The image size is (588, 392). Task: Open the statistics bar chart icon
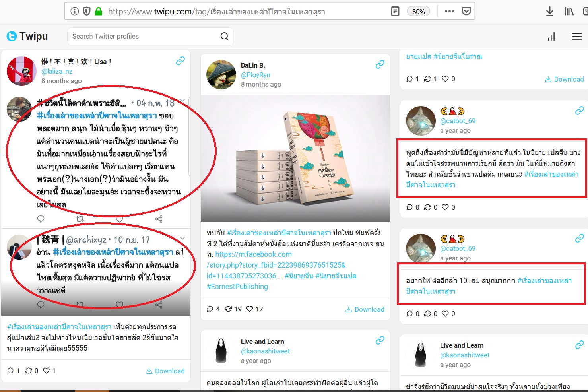coord(551,37)
